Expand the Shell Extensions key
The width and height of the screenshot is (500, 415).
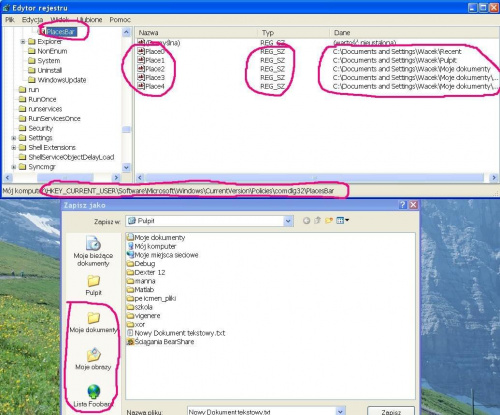click(14, 148)
